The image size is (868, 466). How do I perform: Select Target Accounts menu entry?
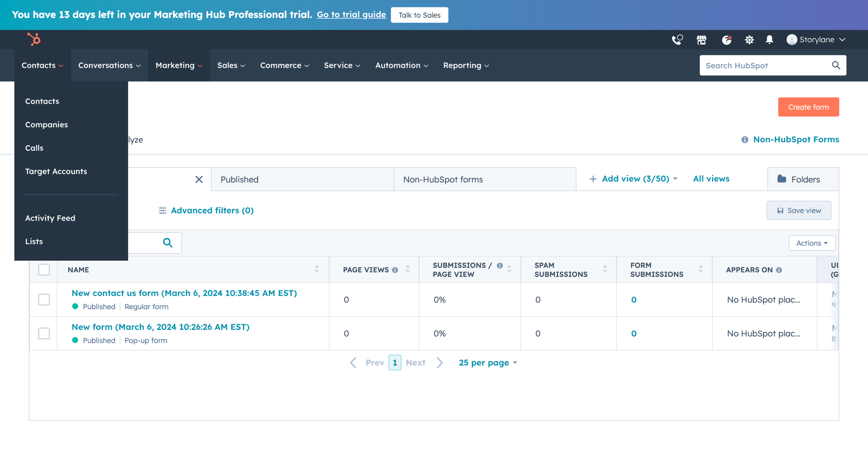[x=56, y=171]
